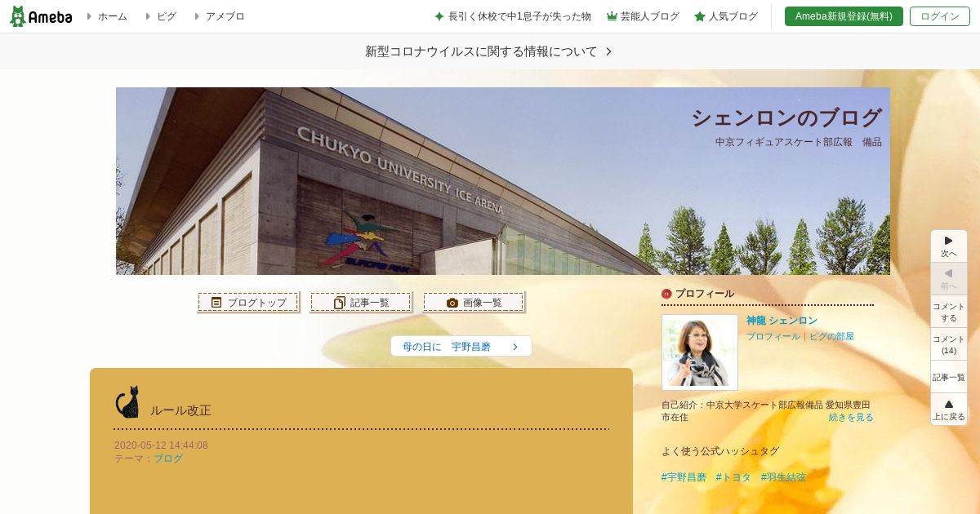Screen dimensions: 980x514
Task: Open the ブログ theme link
Action: pos(168,459)
